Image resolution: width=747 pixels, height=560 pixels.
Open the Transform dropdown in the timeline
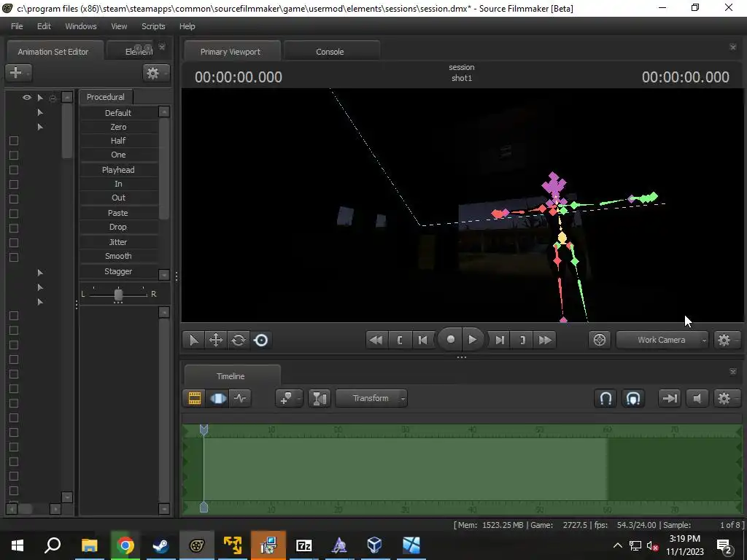(371, 398)
